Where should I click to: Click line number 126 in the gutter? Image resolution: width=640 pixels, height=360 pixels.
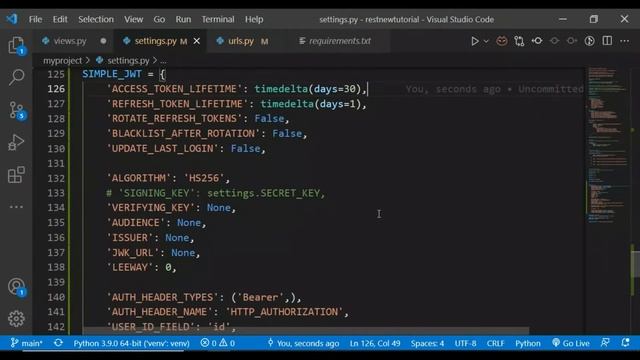(56, 89)
